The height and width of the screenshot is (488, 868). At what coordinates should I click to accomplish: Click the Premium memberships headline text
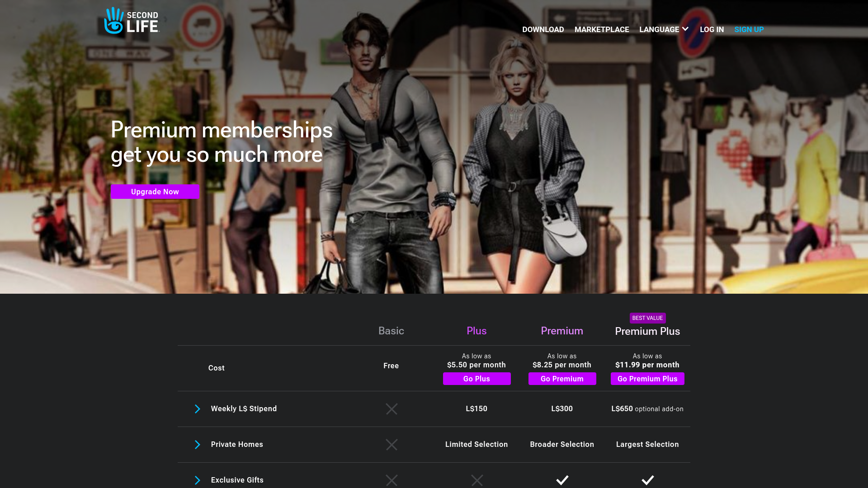click(x=222, y=142)
